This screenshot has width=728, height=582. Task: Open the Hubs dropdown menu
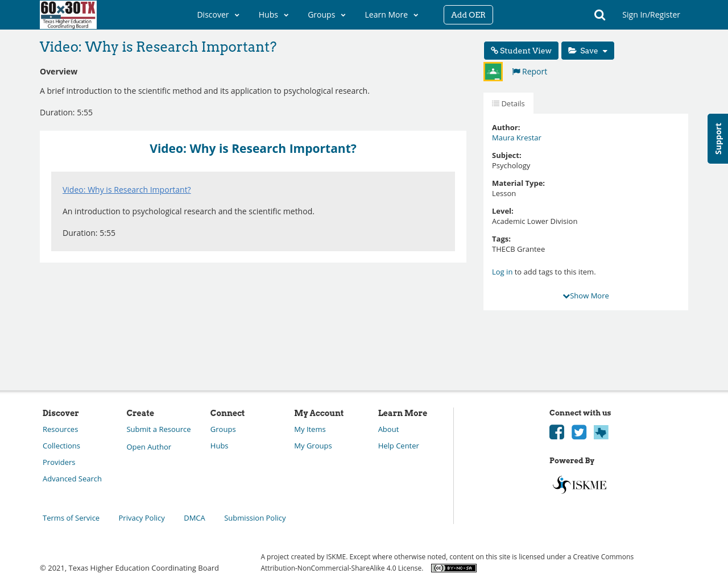point(274,15)
